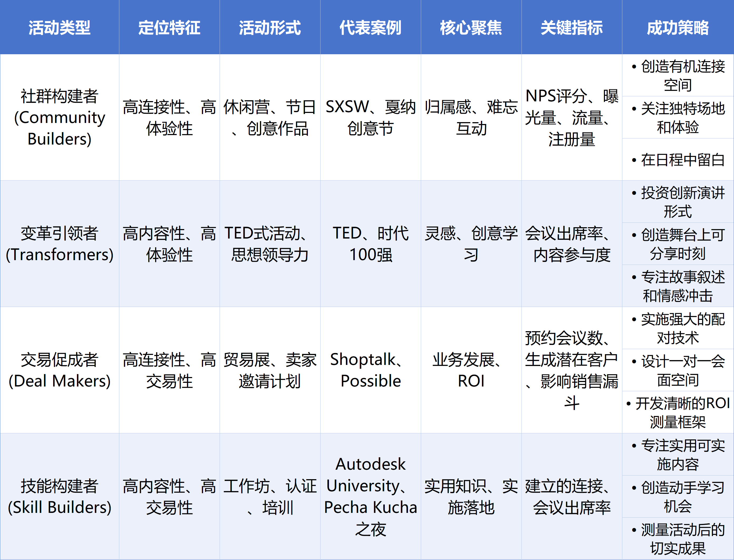Click the Deal Makers cell
734x560 pixels.
[x=59, y=370]
